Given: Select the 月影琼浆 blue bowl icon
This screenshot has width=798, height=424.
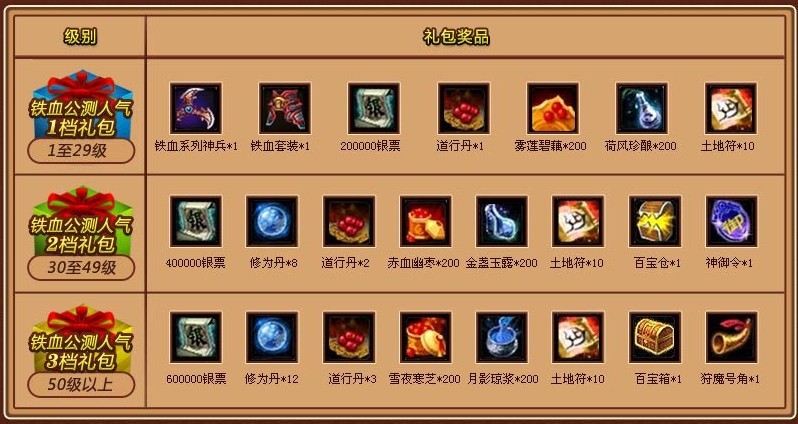Looking at the screenshot, I should [x=502, y=337].
